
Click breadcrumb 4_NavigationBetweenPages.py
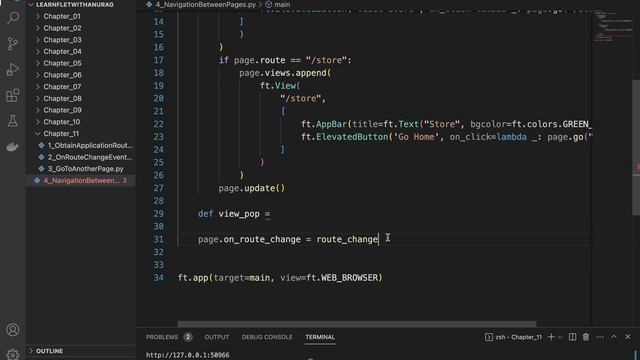pyautogui.click(x=205, y=4)
